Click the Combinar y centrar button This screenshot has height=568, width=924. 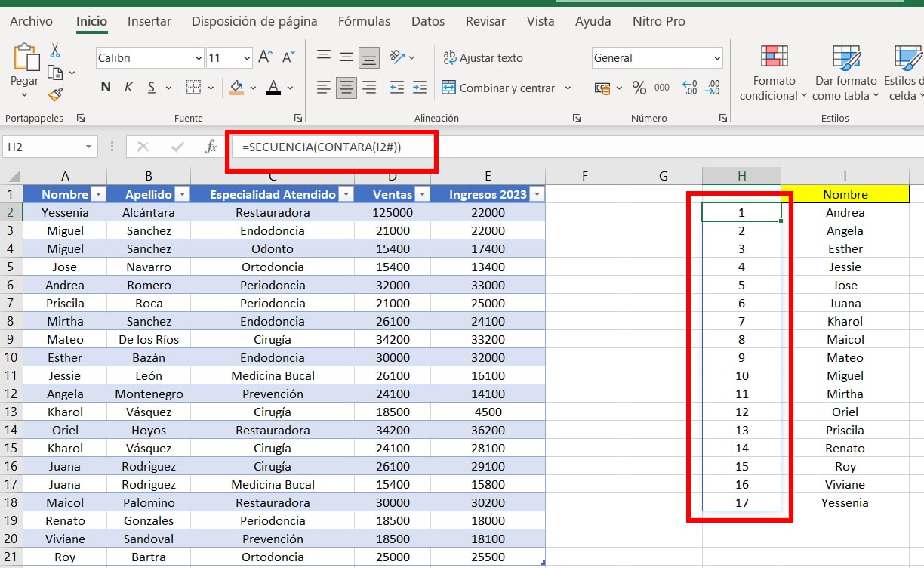click(x=499, y=88)
